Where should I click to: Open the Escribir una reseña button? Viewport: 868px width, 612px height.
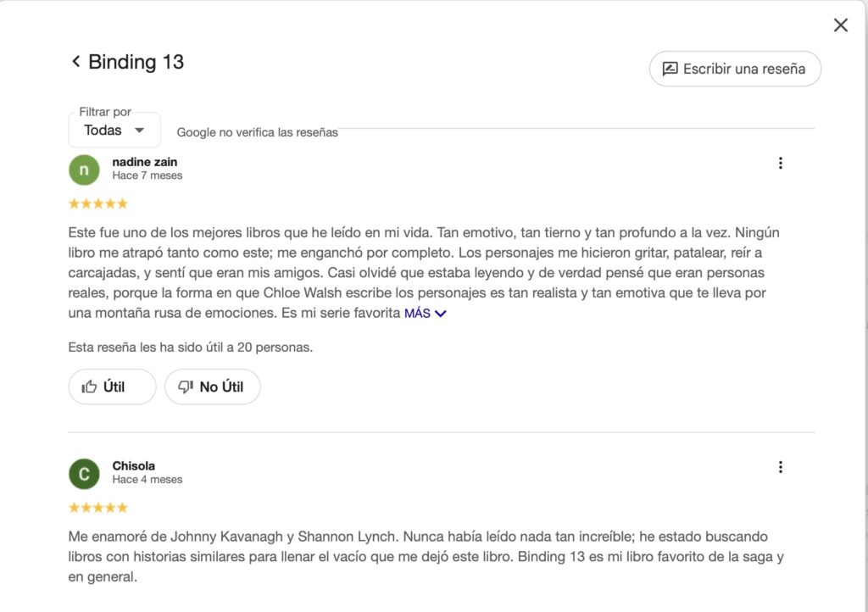point(735,70)
